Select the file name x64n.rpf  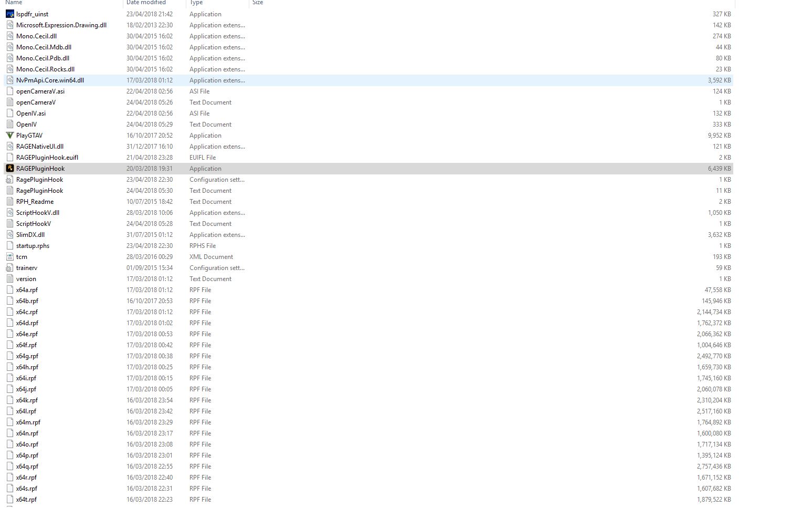pos(27,433)
